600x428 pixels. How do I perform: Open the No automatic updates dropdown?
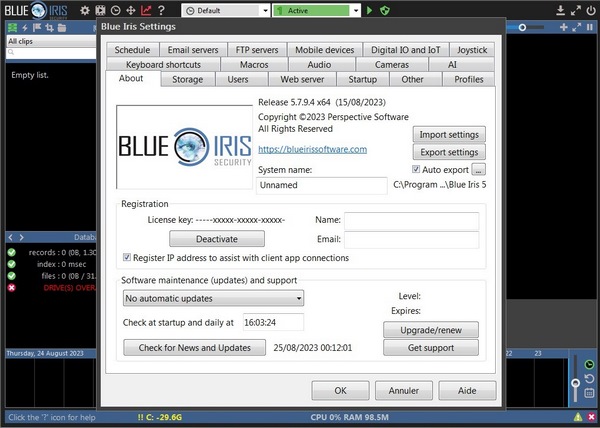(x=214, y=298)
